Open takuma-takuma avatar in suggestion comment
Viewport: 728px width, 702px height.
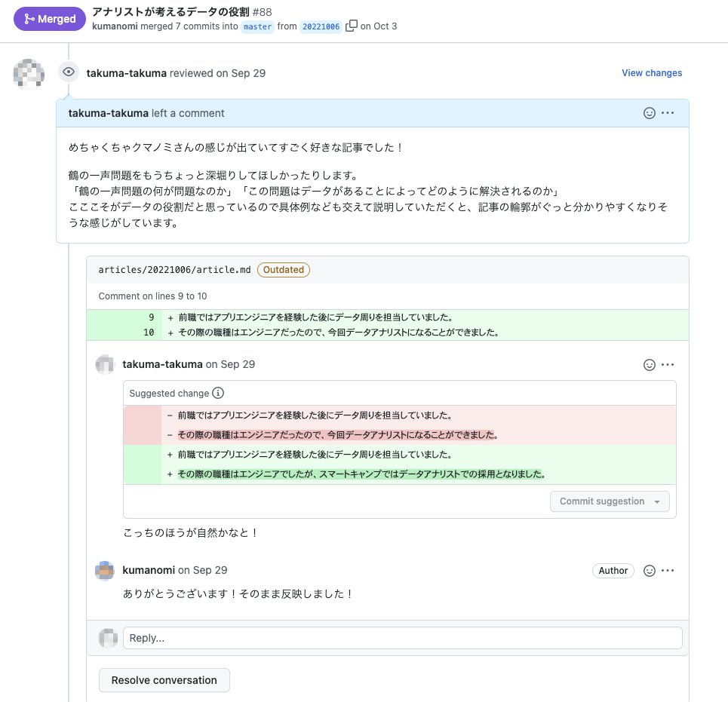105,364
